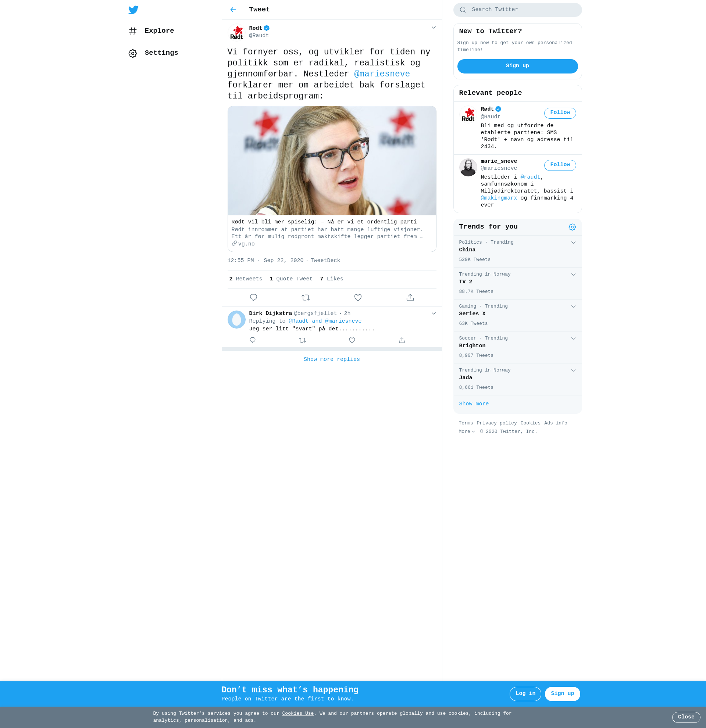The height and width of the screenshot is (728, 706).
Task: Open the Cookies footer link
Action: point(530,423)
